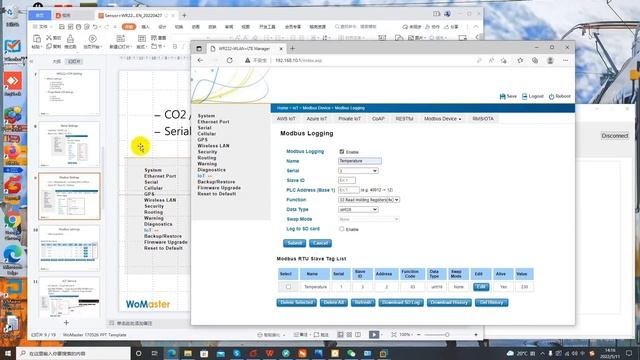Open the CoAP tab
This screenshot has width=640, height=360.
378,119
